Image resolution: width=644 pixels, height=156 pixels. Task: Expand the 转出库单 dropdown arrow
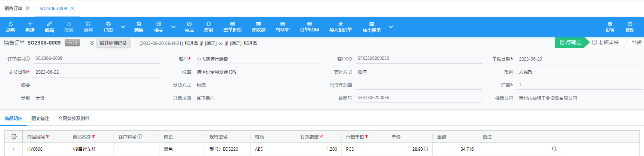(391, 27)
